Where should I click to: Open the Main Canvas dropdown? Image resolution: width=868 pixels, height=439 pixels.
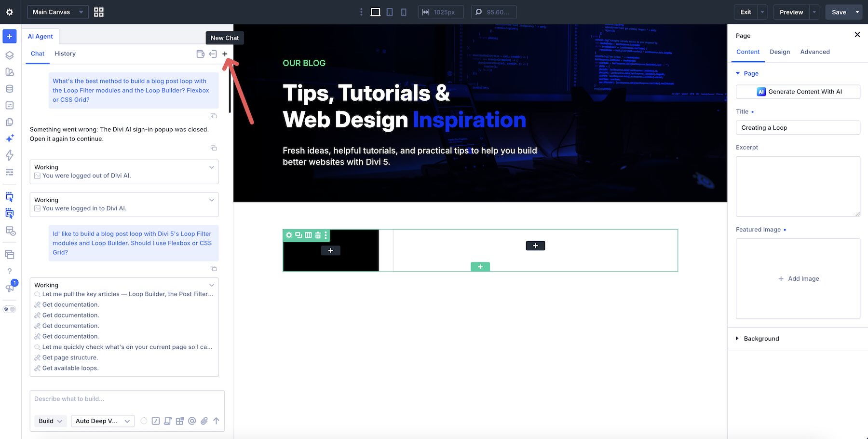point(57,12)
